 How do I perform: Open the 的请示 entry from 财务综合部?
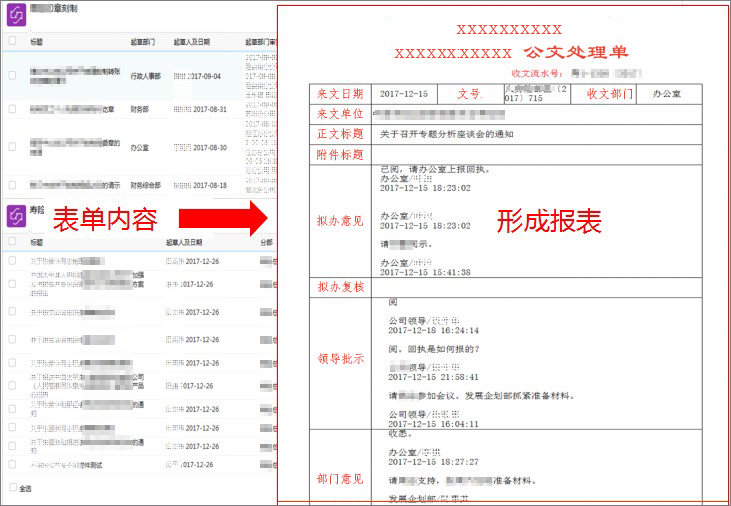point(75,185)
